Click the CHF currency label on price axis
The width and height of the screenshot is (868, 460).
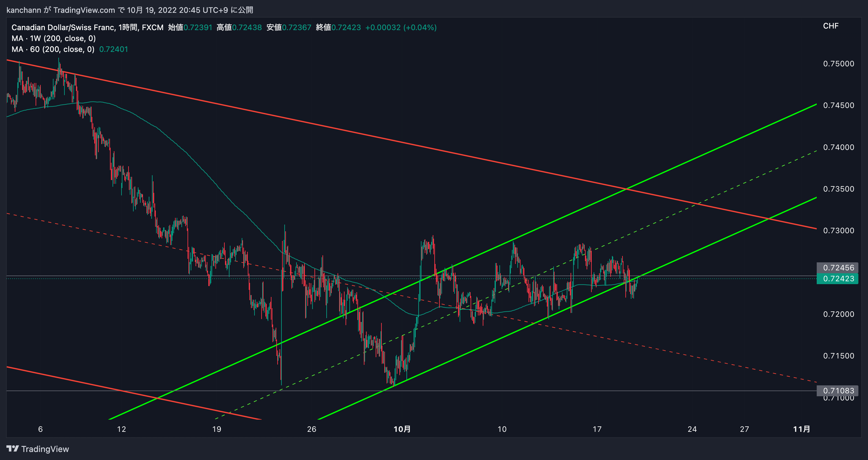pyautogui.click(x=830, y=26)
